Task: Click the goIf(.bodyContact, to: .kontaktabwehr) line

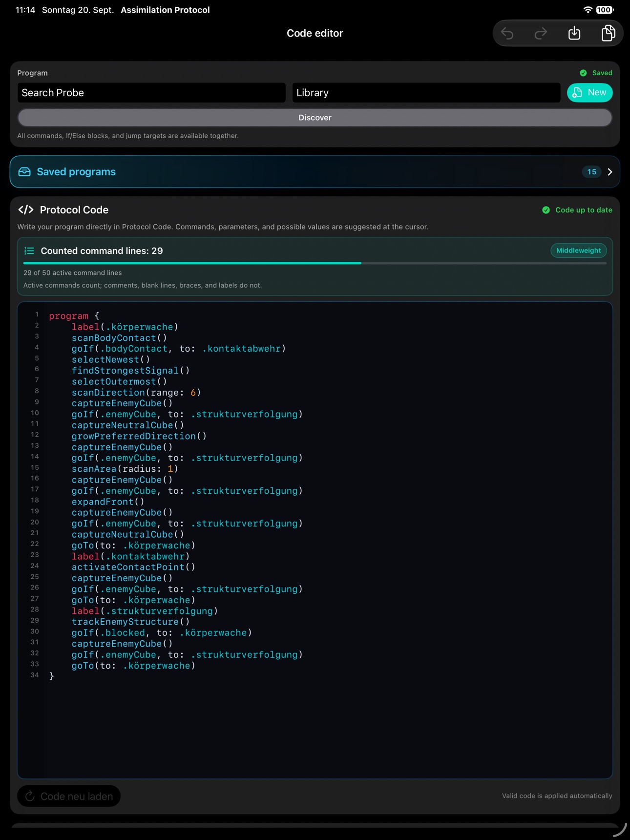Action: point(179,349)
